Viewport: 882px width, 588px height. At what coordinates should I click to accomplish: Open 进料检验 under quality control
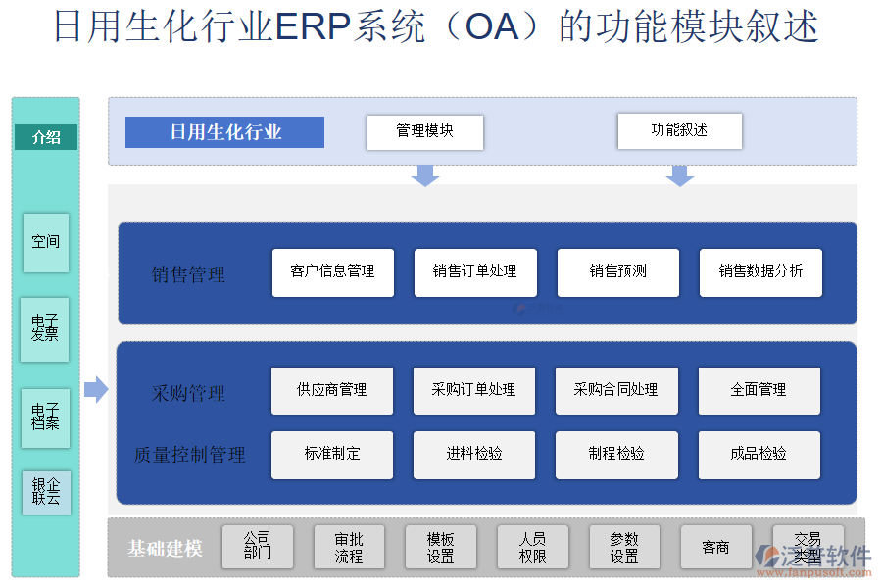474,454
